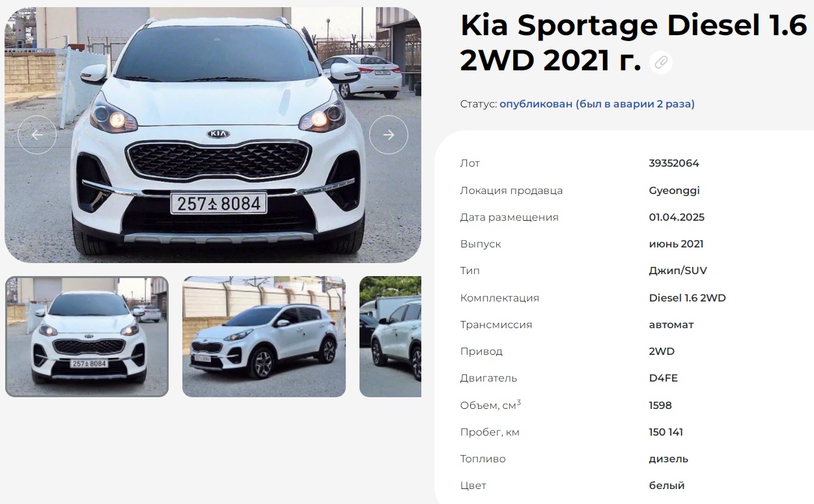Click the D4FE engine code

664,378
